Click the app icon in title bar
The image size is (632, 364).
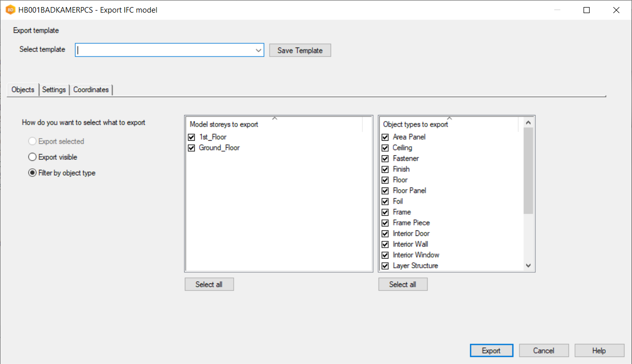tap(10, 10)
